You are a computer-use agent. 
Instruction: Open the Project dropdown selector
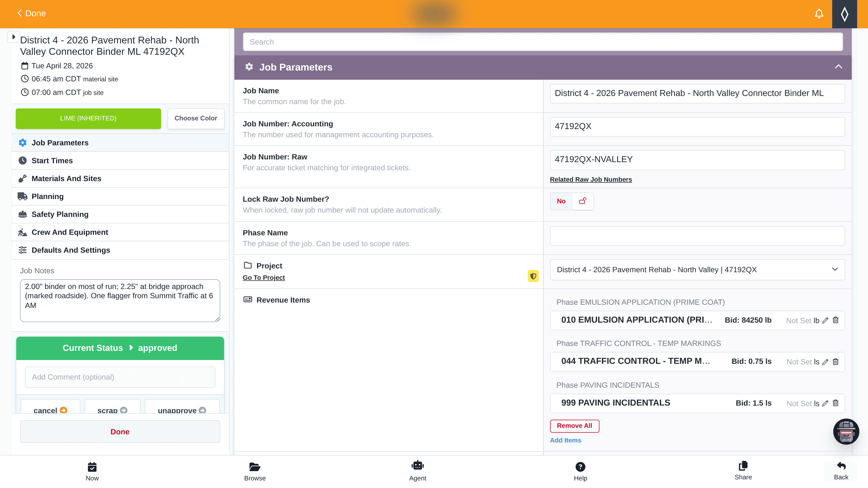tap(697, 270)
